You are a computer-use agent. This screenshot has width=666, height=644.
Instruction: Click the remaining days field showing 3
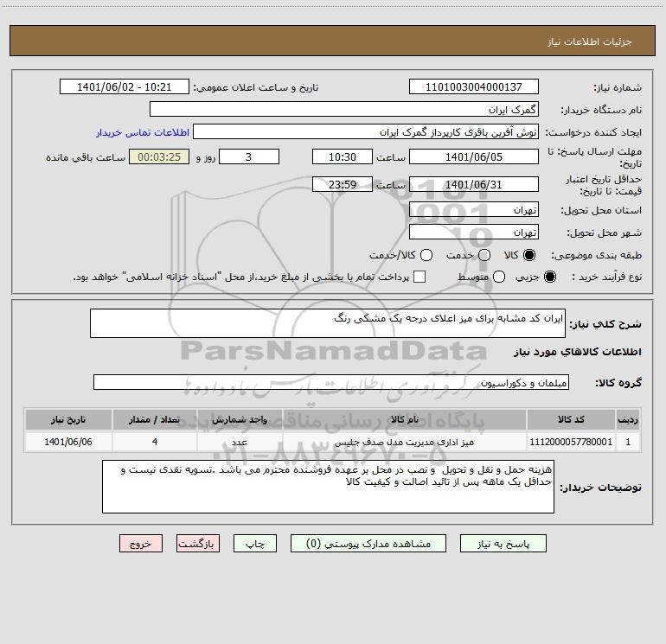[x=249, y=157]
